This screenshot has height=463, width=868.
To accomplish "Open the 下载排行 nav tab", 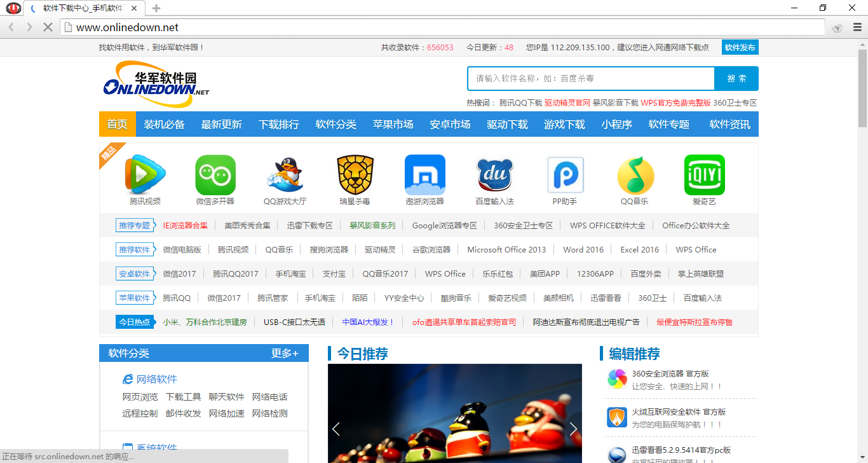I will [x=279, y=124].
